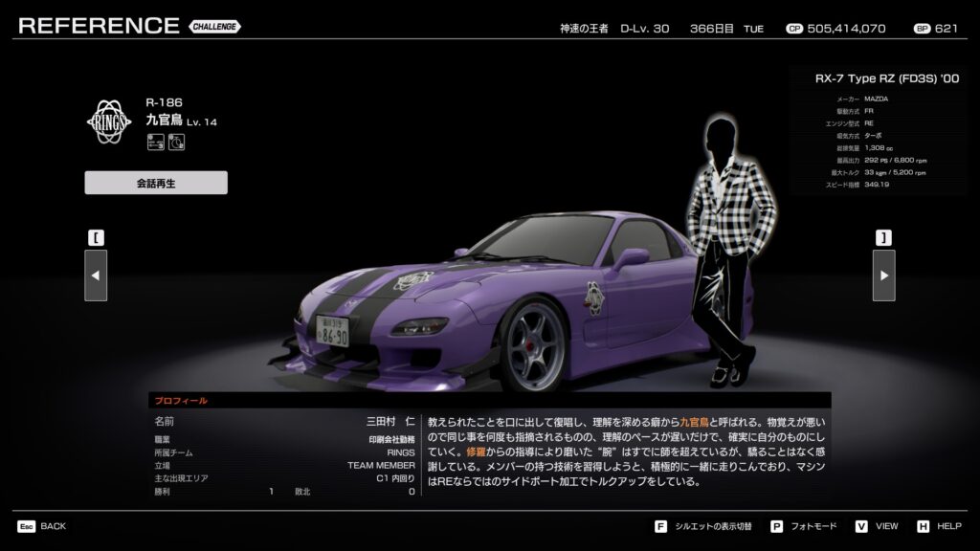Click the H key HELP icon

923,526
